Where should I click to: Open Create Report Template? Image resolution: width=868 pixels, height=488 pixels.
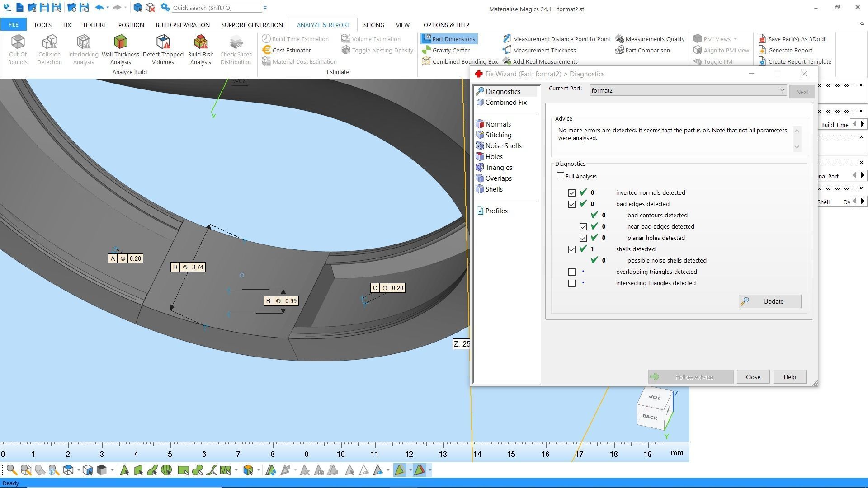coord(795,61)
